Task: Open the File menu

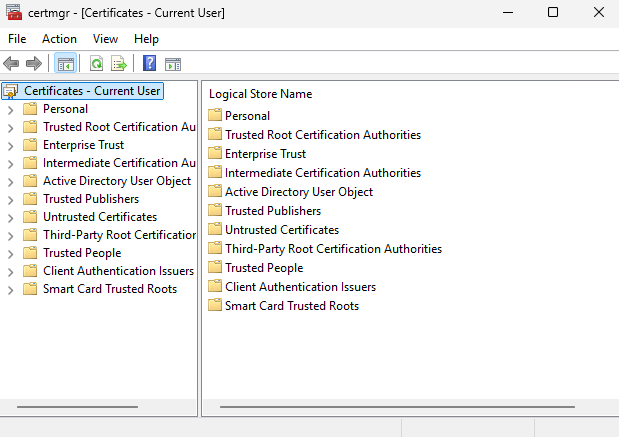Action: pos(17,39)
